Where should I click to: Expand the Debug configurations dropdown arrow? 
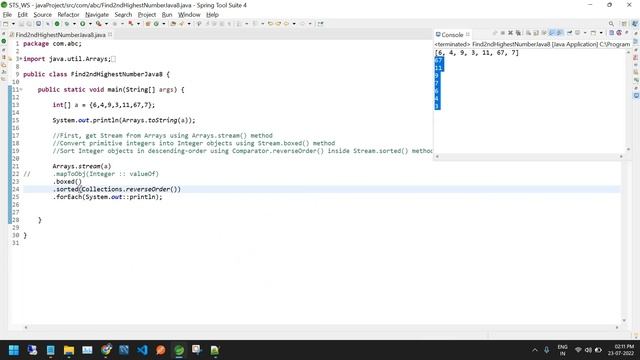click(x=74, y=24)
